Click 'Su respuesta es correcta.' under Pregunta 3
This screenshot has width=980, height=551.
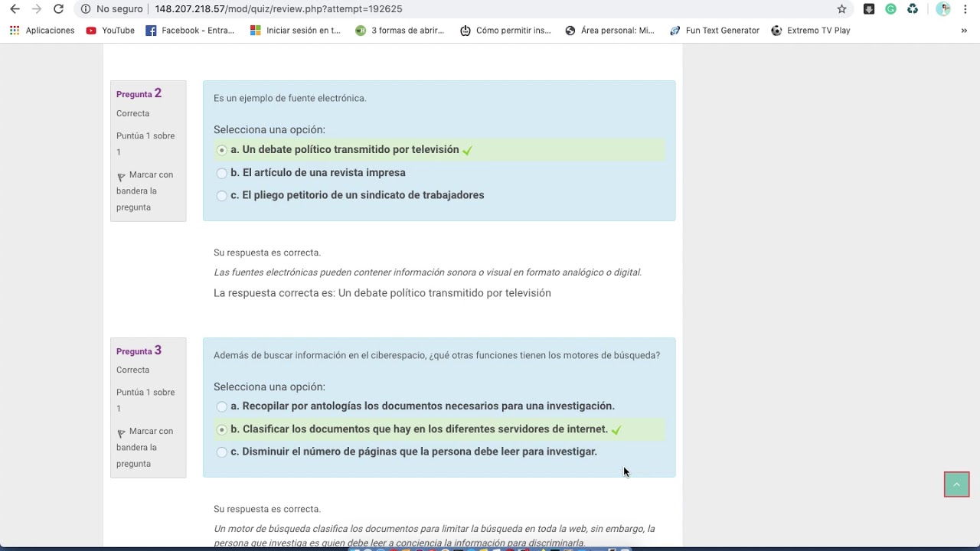pyautogui.click(x=267, y=509)
